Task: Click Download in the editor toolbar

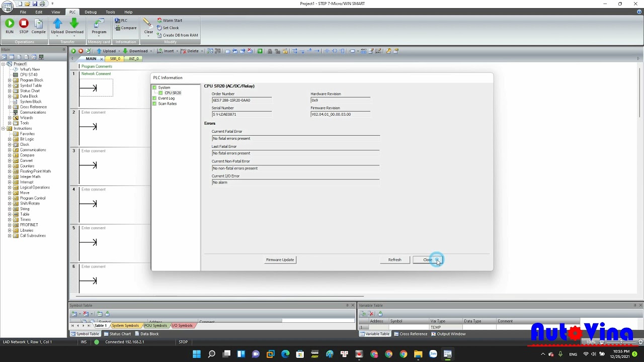Action: click(136, 51)
